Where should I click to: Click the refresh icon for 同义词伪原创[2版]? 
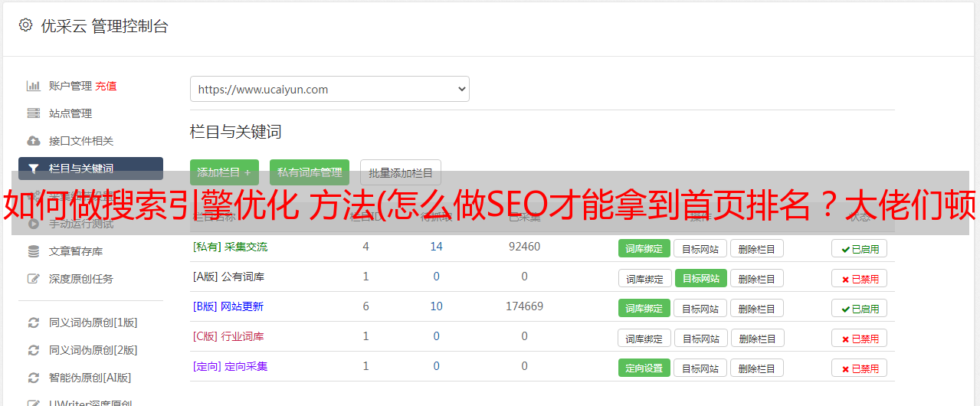point(34,350)
